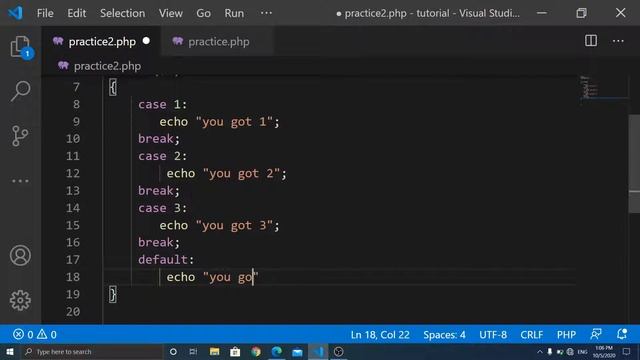Click 'echo "you got 3";' on line 15
This screenshot has height=360, width=640.
219,225
